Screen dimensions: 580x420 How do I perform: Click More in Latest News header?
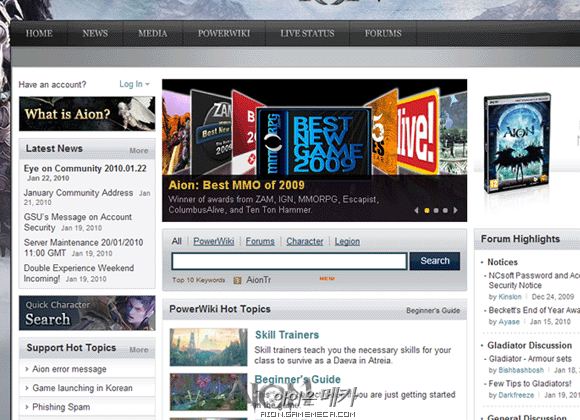pyautogui.click(x=139, y=151)
